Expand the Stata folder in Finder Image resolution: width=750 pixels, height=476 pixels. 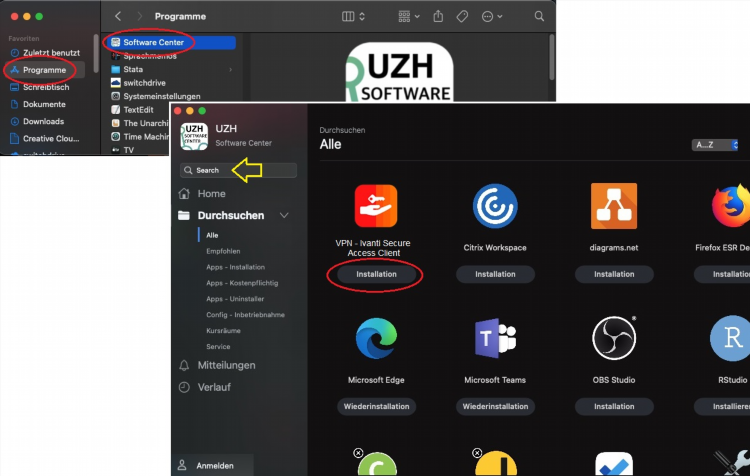pyautogui.click(x=231, y=69)
